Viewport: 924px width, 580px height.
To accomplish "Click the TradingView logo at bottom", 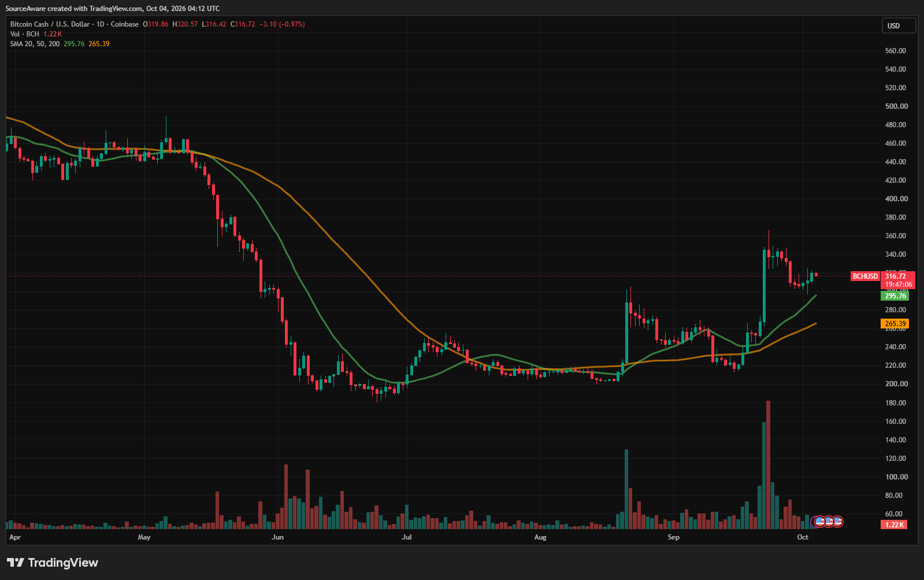I will point(53,563).
